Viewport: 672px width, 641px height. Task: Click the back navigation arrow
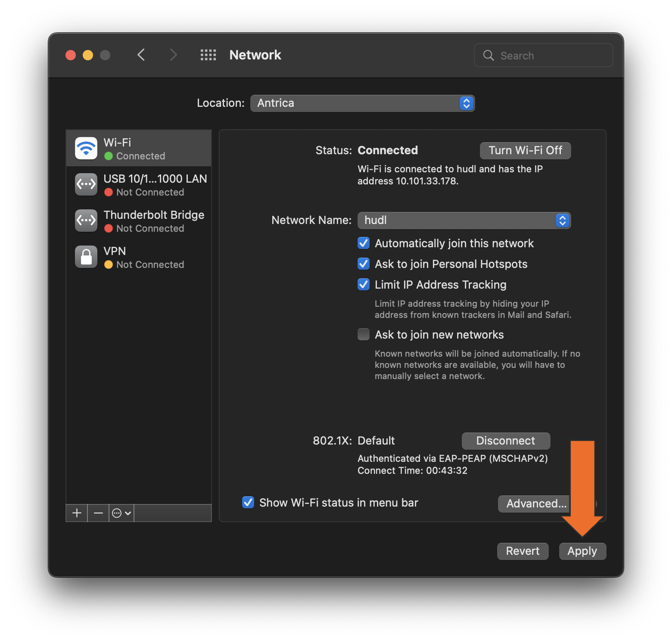141,55
